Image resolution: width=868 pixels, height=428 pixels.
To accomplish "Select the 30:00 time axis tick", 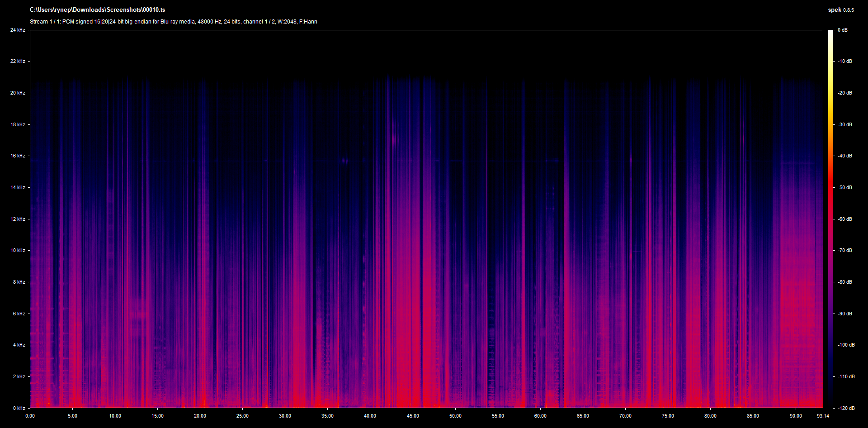I will (x=285, y=416).
